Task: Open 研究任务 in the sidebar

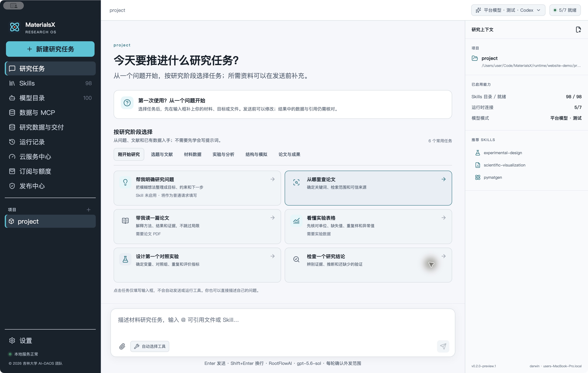Action: (50, 69)
